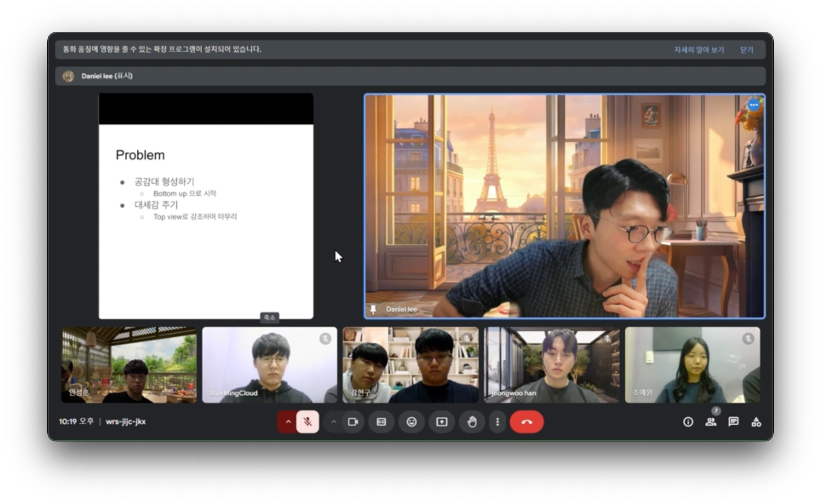The width and height of the screenshot is (821, 504).
Task: Open meeting details info icon
Action: (688, 422)
